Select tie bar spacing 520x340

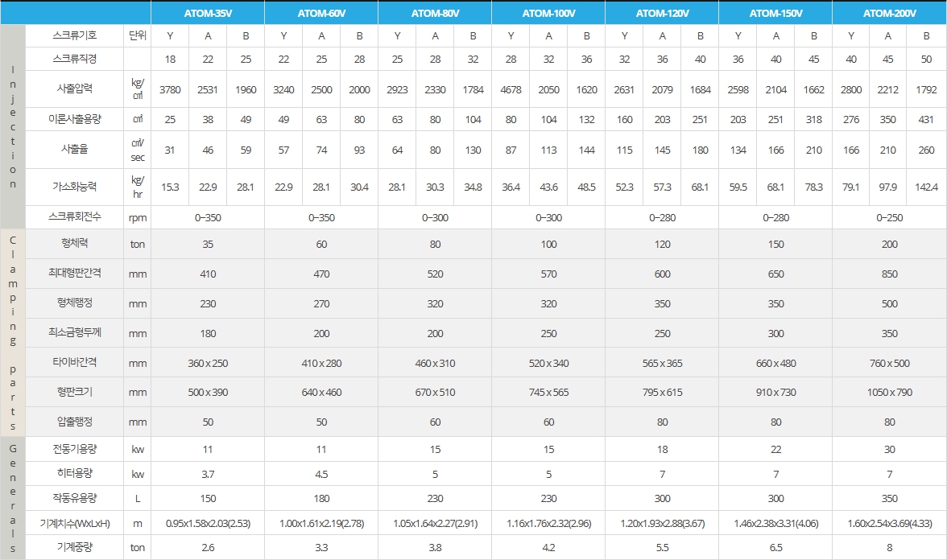[548, 364]
